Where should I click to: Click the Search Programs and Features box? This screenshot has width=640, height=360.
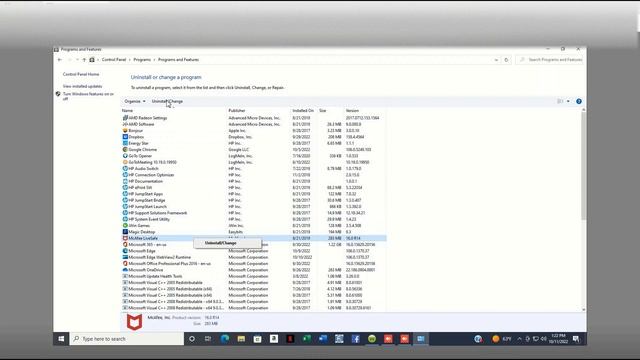click(549, 60)
